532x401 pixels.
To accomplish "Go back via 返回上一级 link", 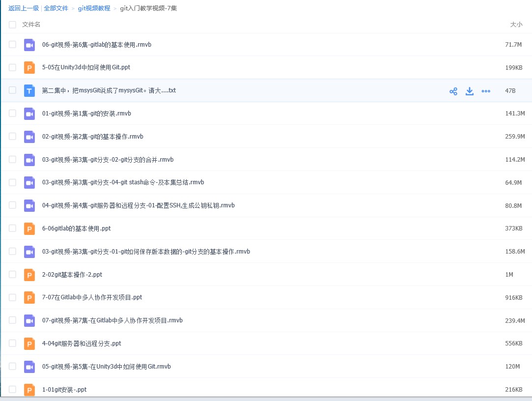I will tap(24, 8).
